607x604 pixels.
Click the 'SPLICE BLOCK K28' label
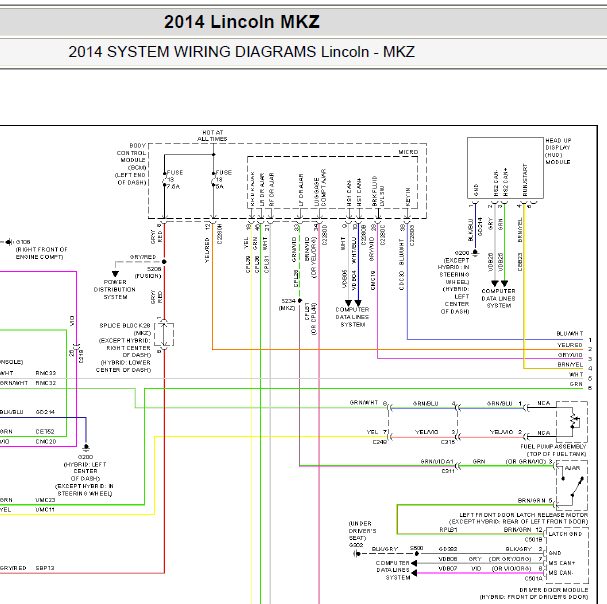125,326
